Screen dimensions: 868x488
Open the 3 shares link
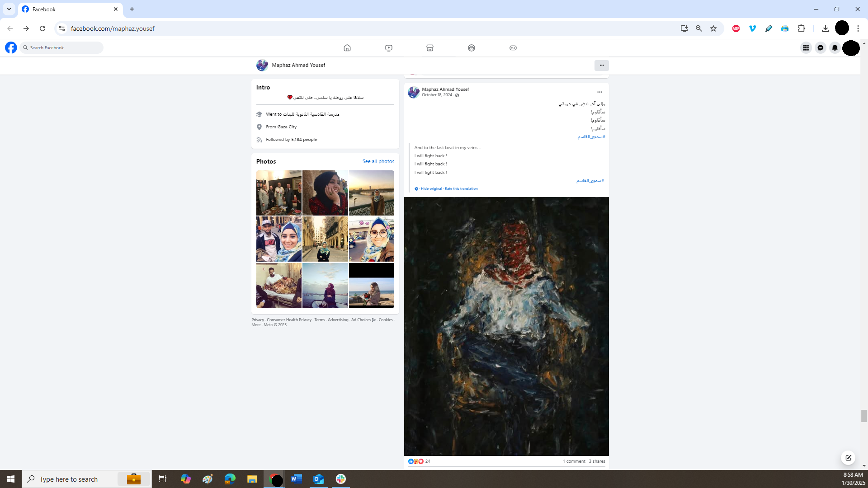point(597,461)
